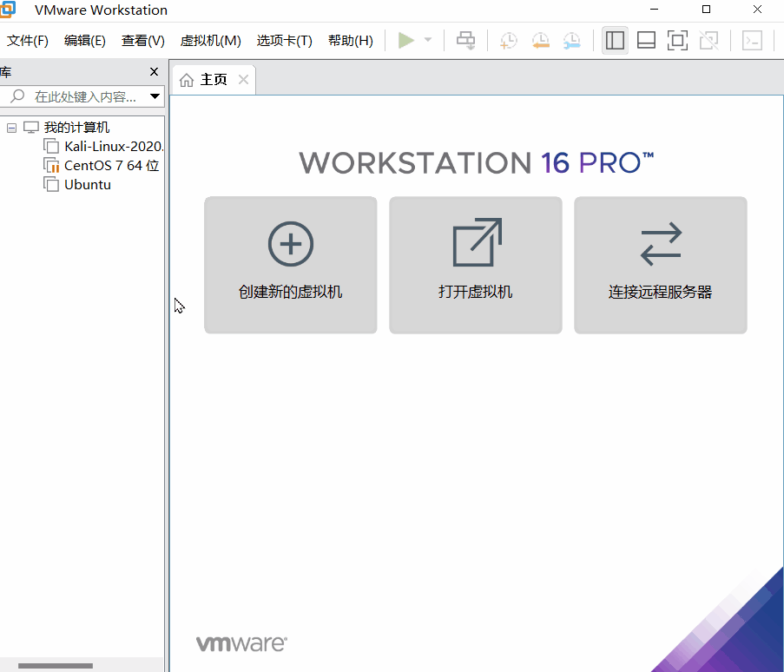Select the Ubuntu virtual machine
Viewport: 784px width, 672px height.
[88, 185]
